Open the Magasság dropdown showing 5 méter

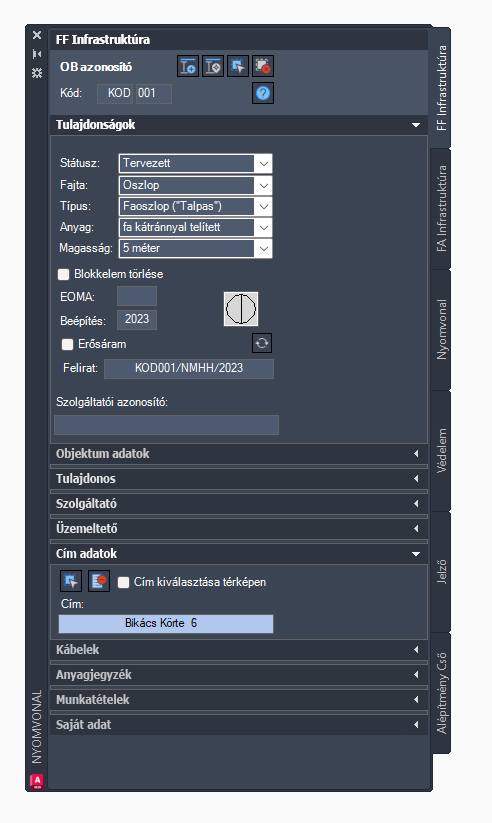click(195, 248)
